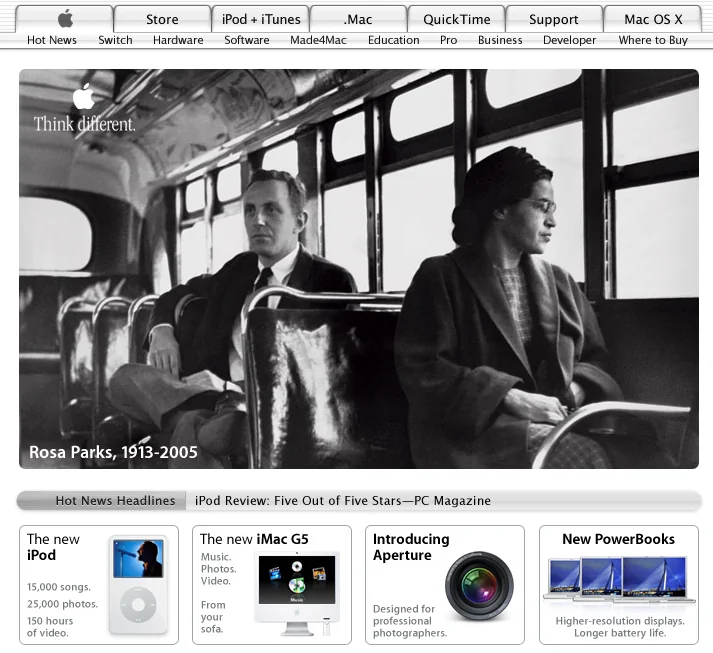The height and width of the screenshot is (653, 713).
Task: Click the iPod device image
Action: [x=138, y=585]
